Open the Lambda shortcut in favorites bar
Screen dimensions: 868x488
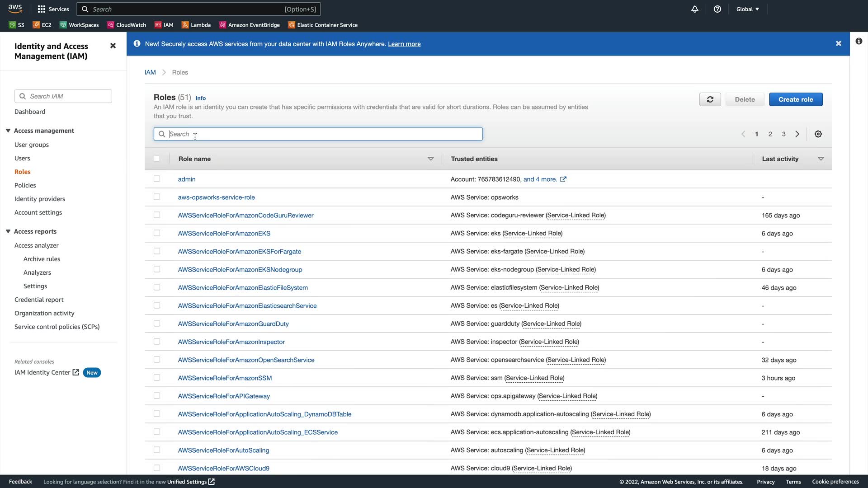tap(196, 25)
